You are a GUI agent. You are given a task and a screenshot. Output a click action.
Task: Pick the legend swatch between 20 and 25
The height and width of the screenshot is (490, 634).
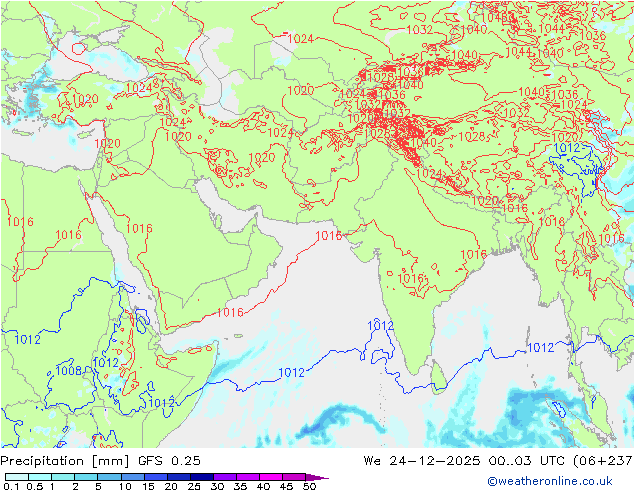178,477
